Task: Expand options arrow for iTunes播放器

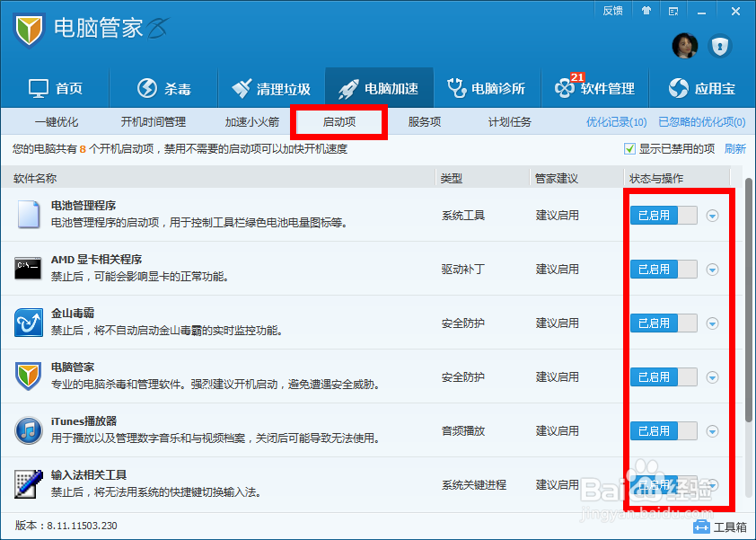Action: (x=712, y=431)
